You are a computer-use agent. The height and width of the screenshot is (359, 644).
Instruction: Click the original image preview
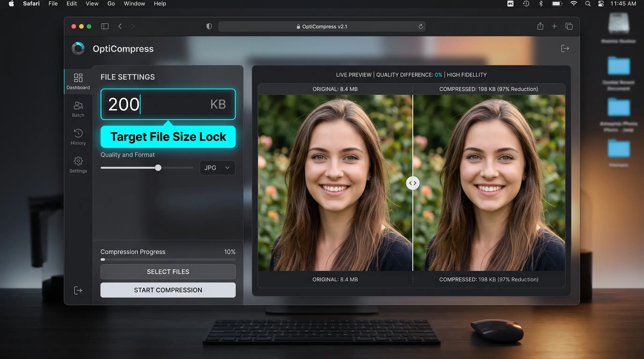tap(335, 183)
